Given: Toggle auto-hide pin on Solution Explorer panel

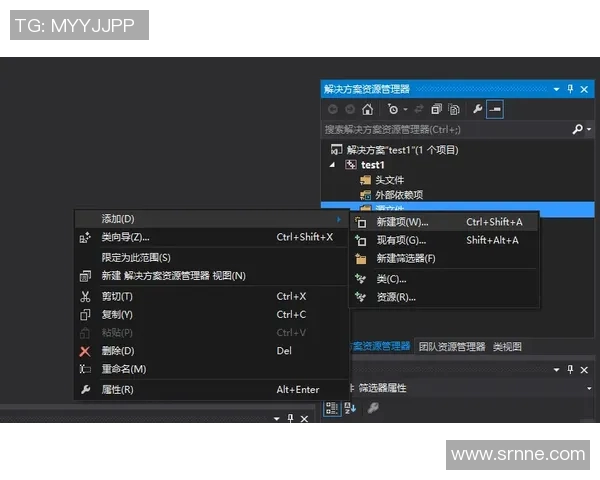Looking at the screenshot, I should (570, 89).
